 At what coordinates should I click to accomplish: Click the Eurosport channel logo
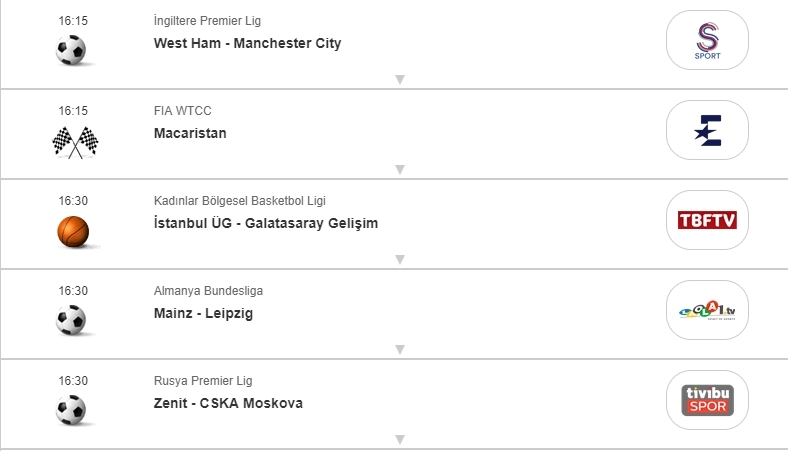click(x=707, y=130)
